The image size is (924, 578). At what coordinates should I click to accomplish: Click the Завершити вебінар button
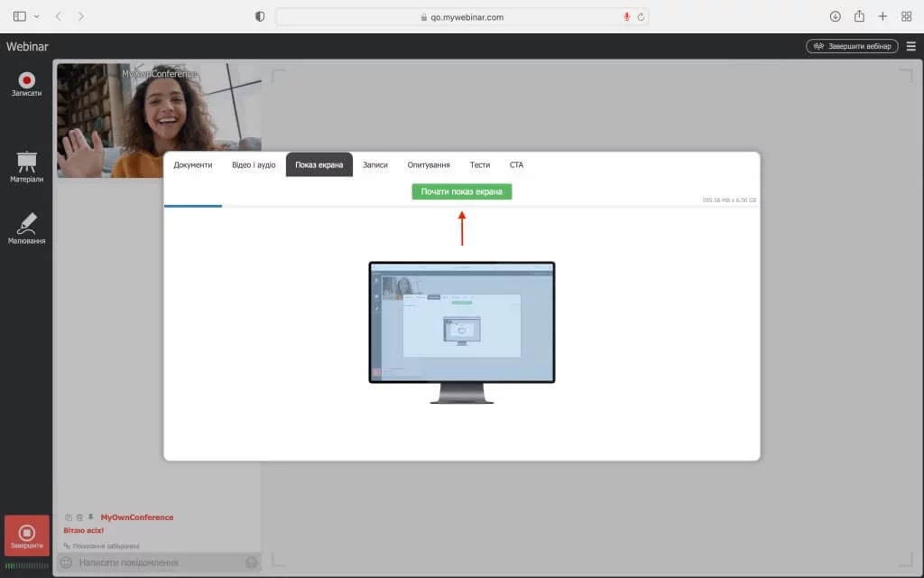(x=852, y=46)
